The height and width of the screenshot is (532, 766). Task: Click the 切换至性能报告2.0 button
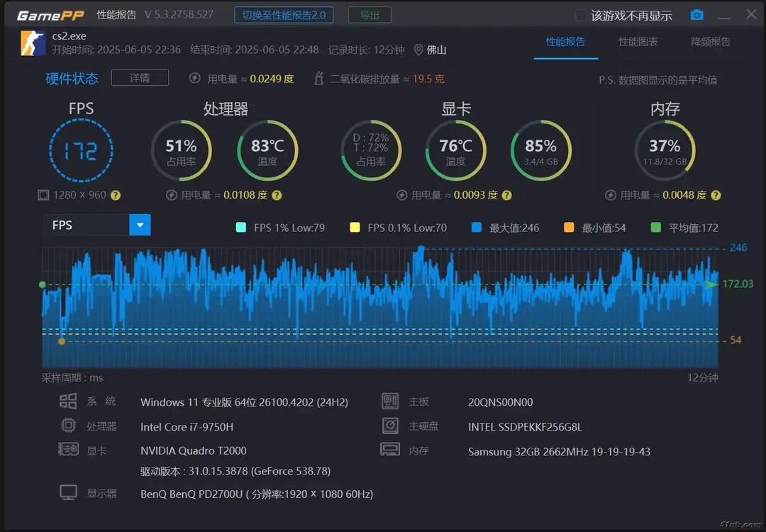point(284,14)
